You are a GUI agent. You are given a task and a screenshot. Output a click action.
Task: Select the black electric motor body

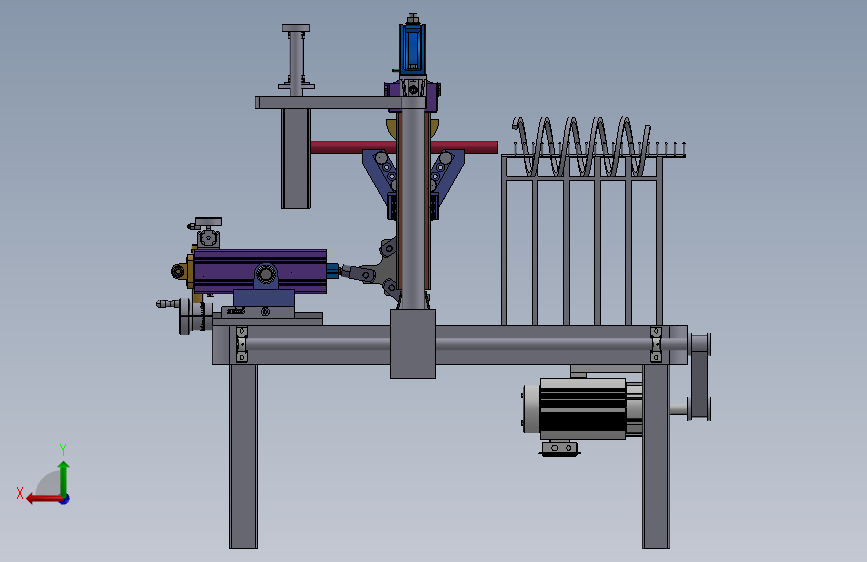click(x=583, y=409)
